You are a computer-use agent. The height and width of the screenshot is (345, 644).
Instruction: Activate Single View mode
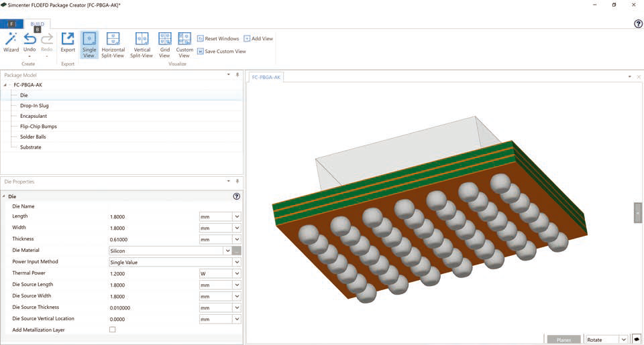[x=89, y=45]
